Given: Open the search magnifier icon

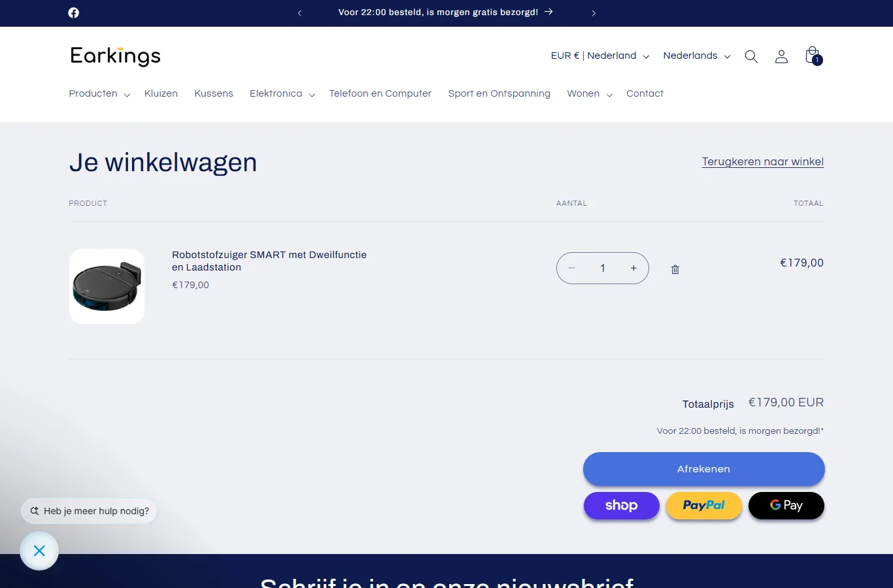Looking at the screenshot, I should pos(751,57).
